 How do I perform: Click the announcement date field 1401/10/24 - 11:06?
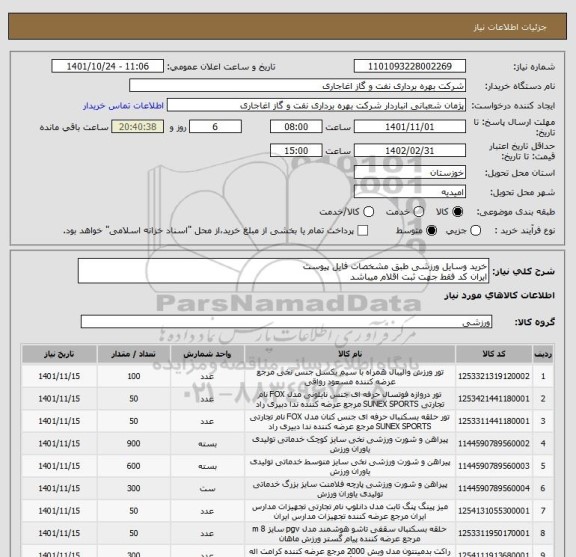[x=108, y=67]
